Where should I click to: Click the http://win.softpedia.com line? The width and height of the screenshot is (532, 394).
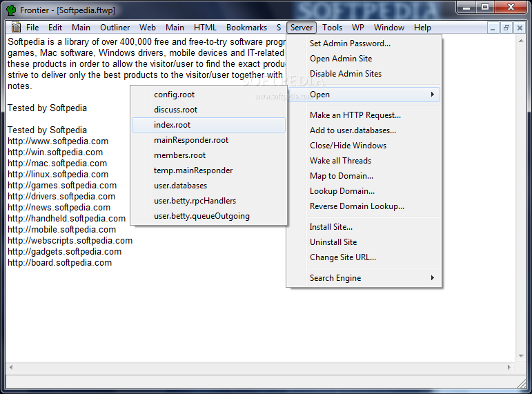55,152
